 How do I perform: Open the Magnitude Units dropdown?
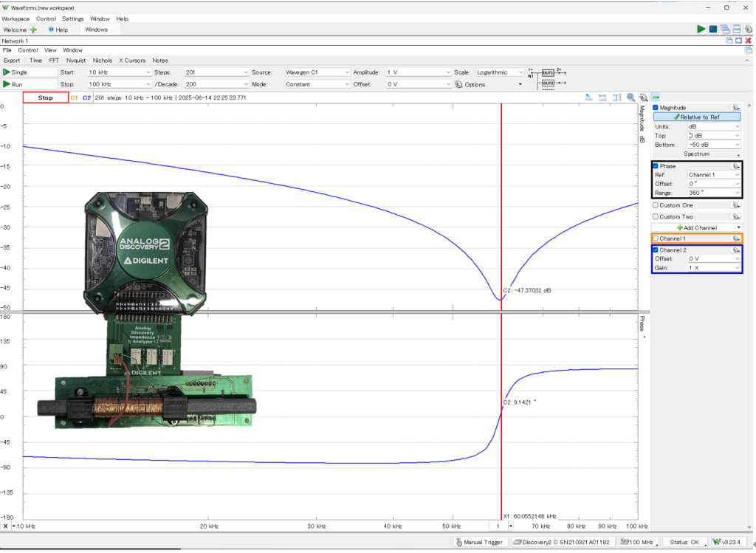click(714, 127)
